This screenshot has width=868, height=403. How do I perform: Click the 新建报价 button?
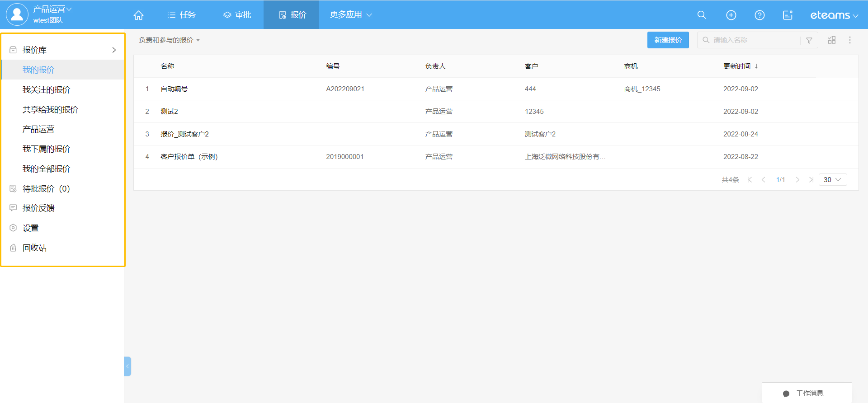668,40
